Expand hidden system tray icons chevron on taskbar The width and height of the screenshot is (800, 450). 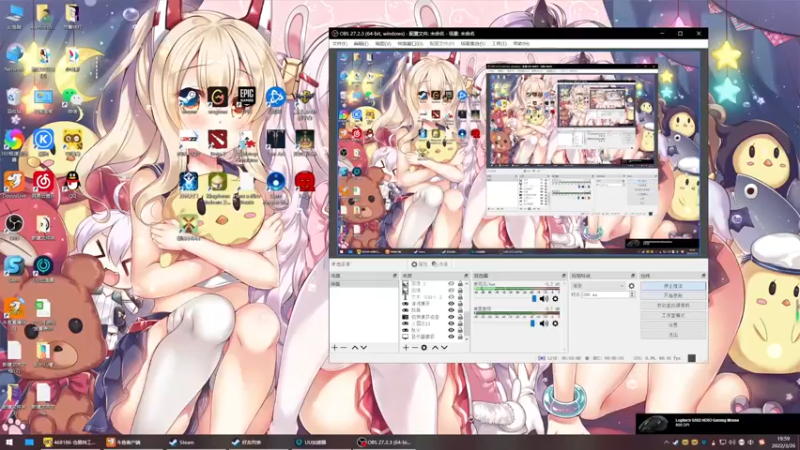(666, 442)
